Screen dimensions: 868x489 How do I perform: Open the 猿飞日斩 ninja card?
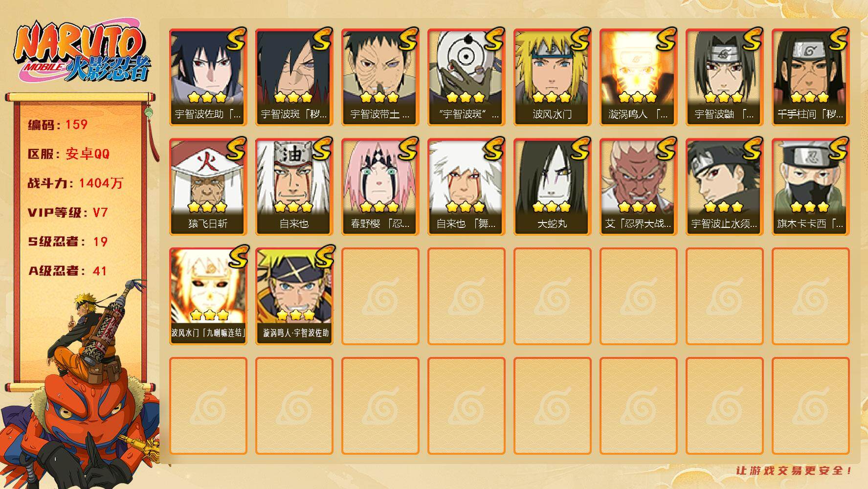coord(208,187)
